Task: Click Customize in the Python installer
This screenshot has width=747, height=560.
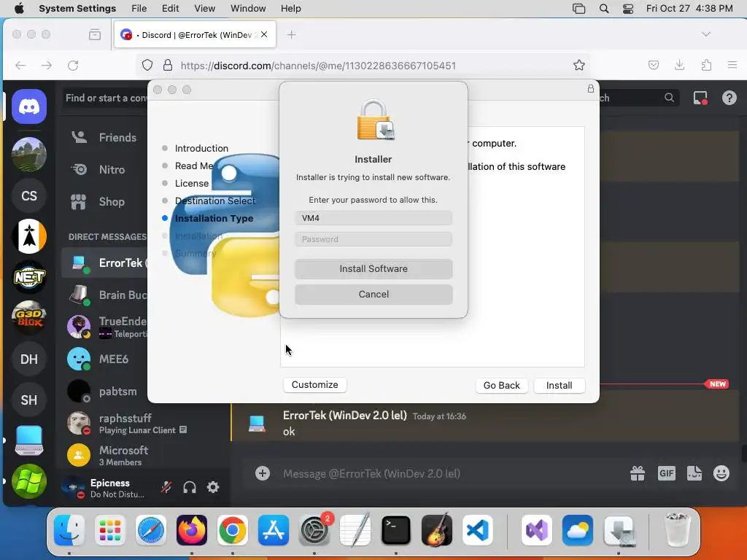Action: [315, 385]
